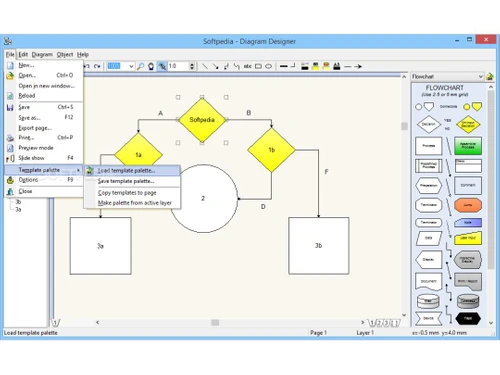
Task: Choose Preview mode from the File menu
Action: [x=44, y=148]
